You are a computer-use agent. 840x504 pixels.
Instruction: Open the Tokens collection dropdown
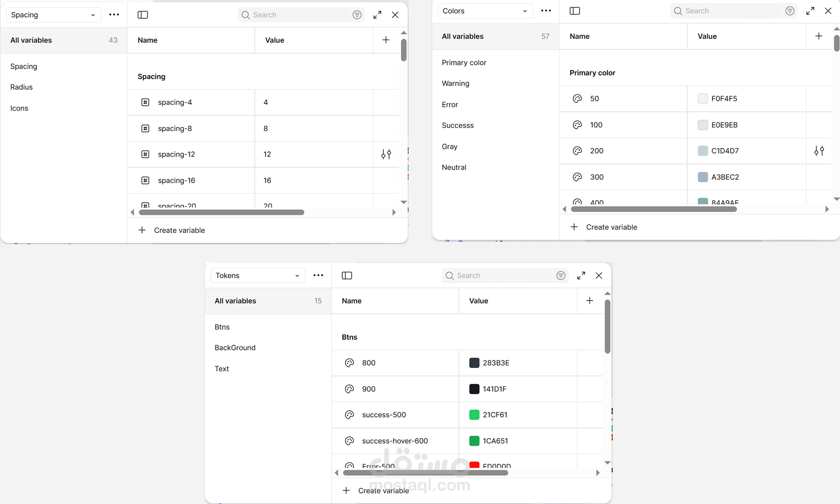coord(257,275)
